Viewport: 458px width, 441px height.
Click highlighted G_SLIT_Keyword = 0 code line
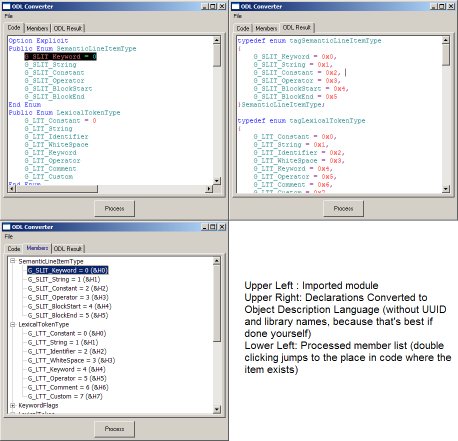pos(60,57)
